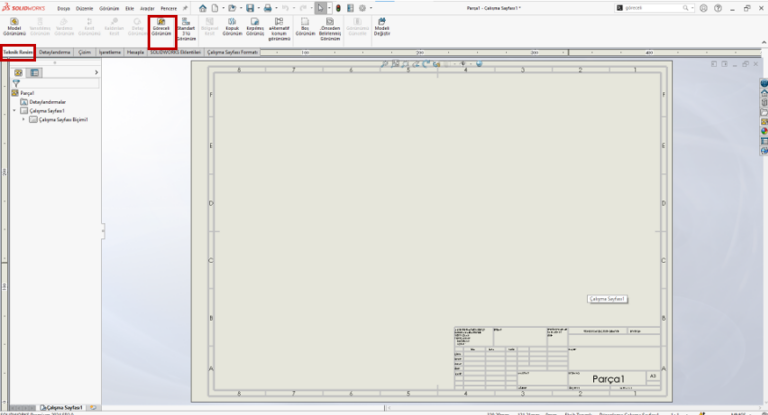Collapse the Çalışma Sayfası1 tree node
768x415 pixels.
tap(15, 110)
